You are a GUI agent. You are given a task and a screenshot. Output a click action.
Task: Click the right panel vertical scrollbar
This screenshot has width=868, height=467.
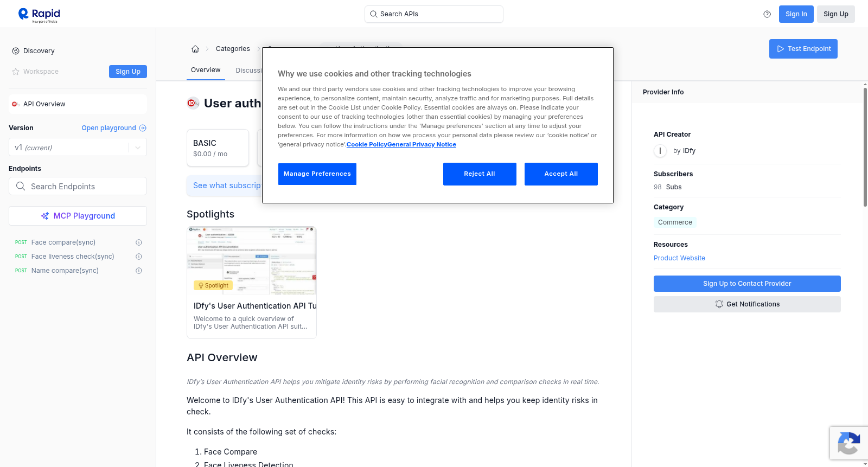865,146
